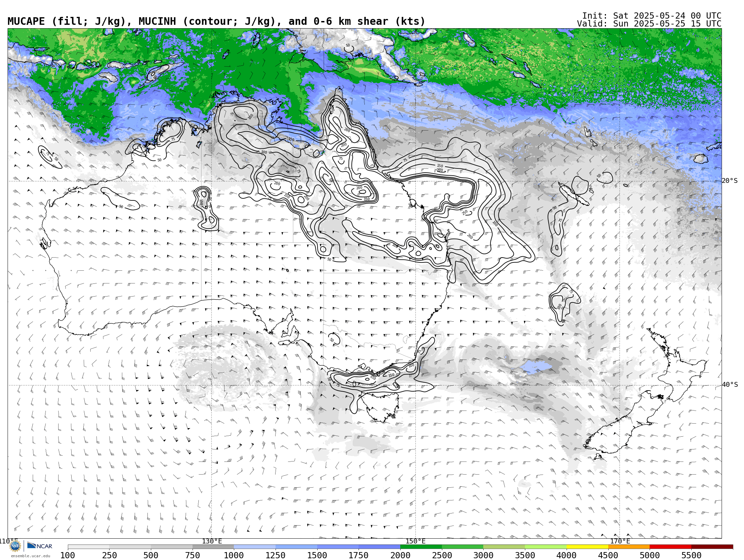Click the 5500 colorbar label
This screenshot has height=560, width=744.
tap(691, 556)
